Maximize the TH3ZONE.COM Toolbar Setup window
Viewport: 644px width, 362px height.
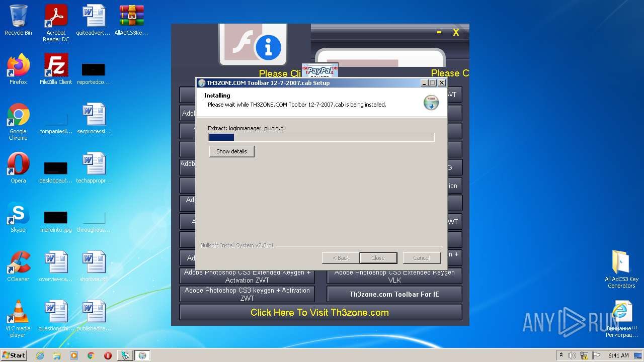click(432, 83)
